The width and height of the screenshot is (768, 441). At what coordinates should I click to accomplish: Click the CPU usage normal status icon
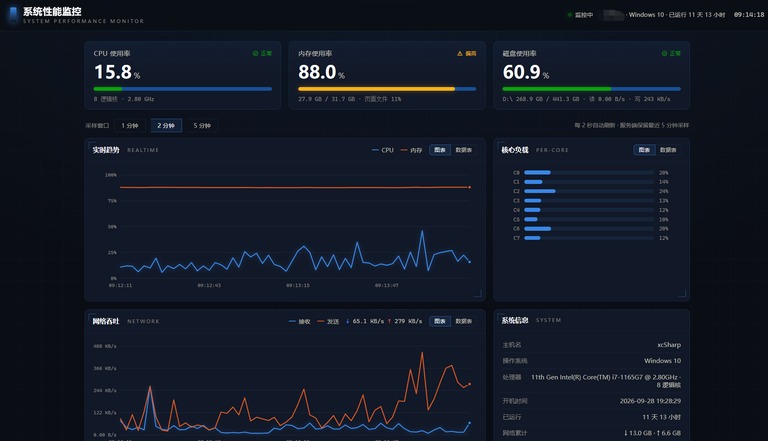tap(255, 53)
